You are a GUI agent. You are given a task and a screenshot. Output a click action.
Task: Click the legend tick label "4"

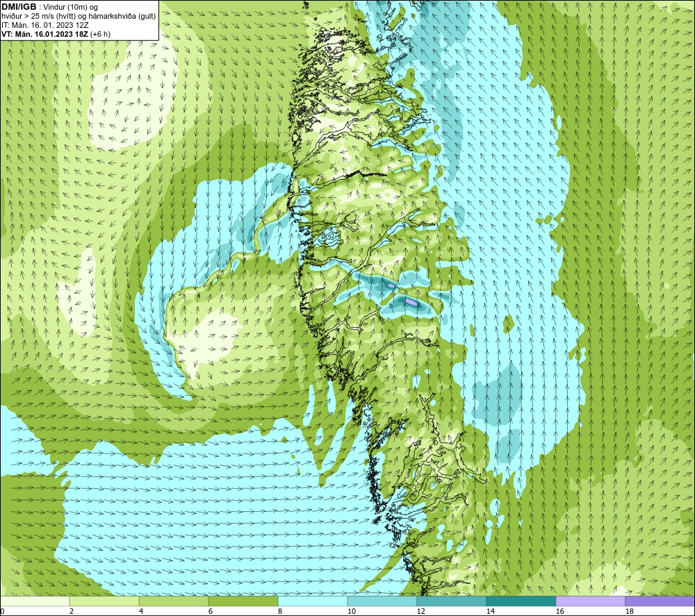click(141, 612)
